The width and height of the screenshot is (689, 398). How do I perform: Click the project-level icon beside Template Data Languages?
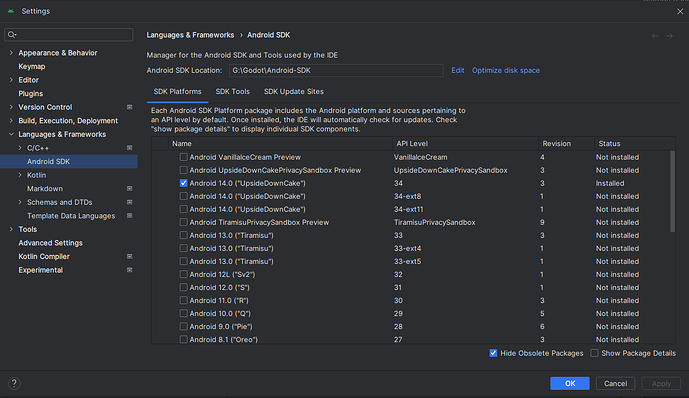pos(130,216)
